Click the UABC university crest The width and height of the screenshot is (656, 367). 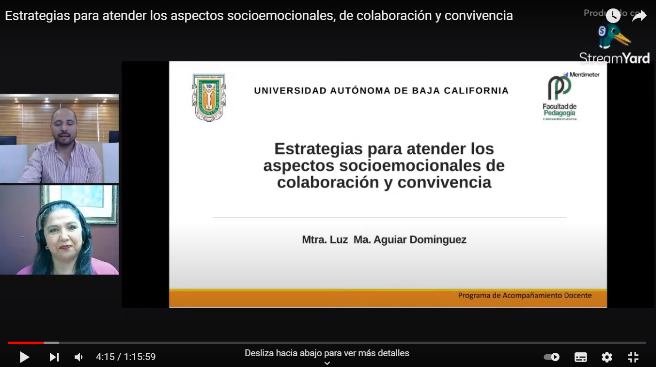pyautogui.click(x=209, y=98)
